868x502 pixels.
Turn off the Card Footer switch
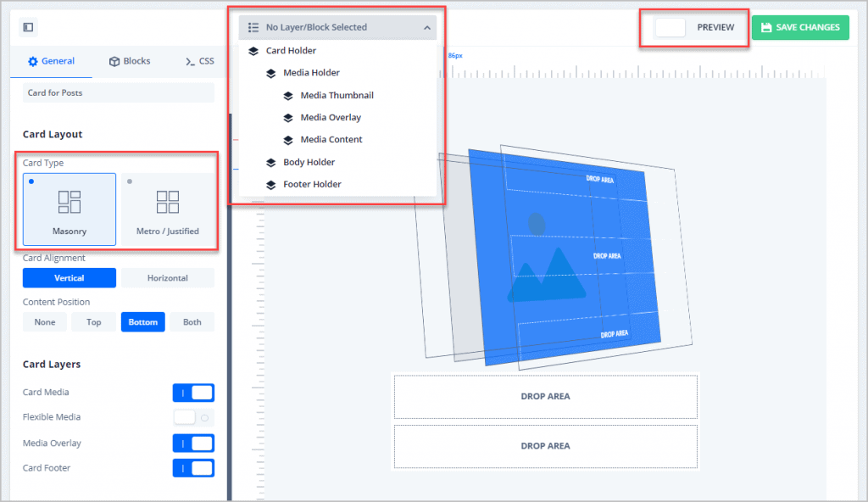tap(193, 468)
